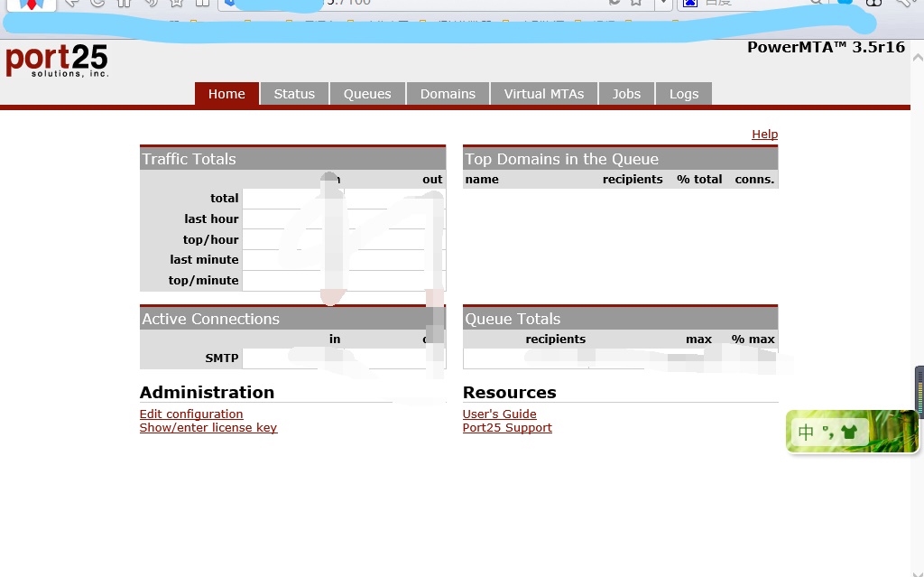Open the Logs tab
Screen dimensions: 924x577
684,94
